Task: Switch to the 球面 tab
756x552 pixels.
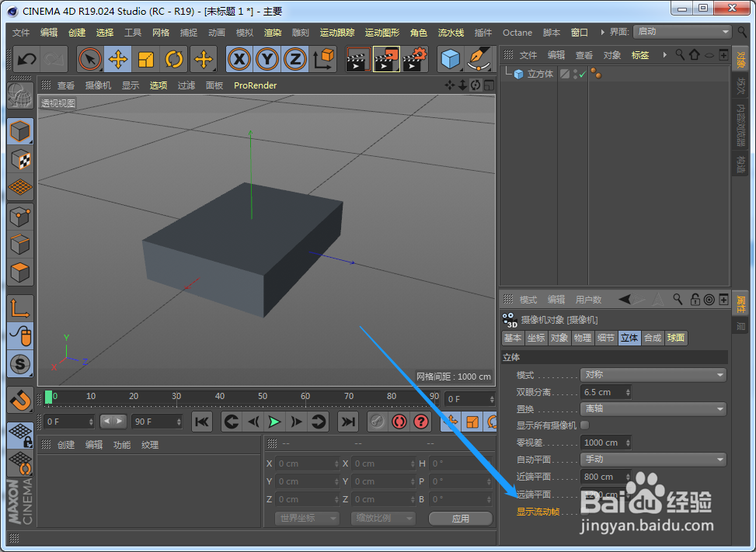Action: coord(675,338)
